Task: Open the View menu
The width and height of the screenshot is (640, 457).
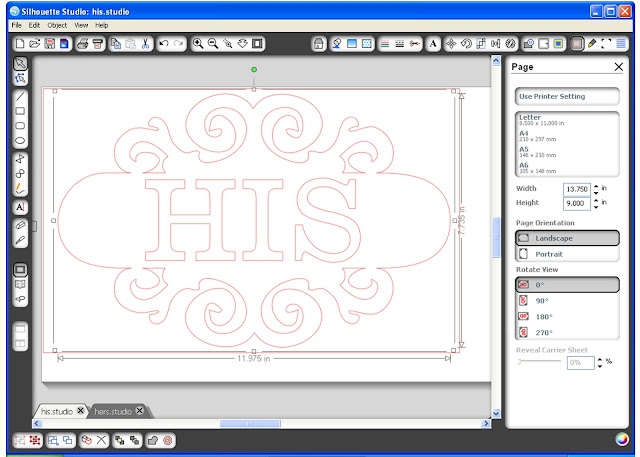Action: pyautogui.click(x=81, y=25)
